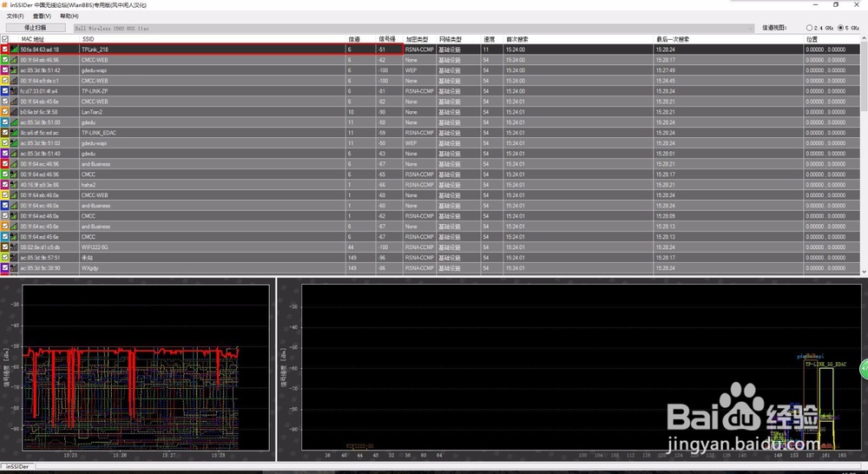The width and height of the screenshot is (868, 474).
Task: Click signal icon of MAC 00:1f:64:ec:46:96
Action: point(15,164)
